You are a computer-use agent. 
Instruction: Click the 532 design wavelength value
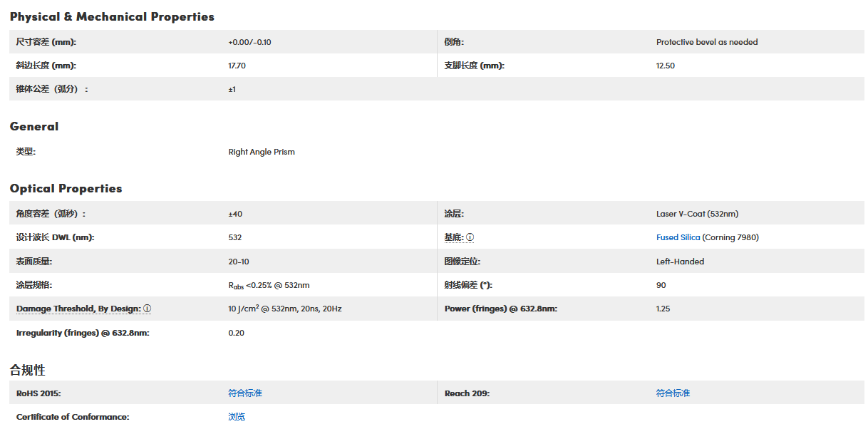(235, 237)
